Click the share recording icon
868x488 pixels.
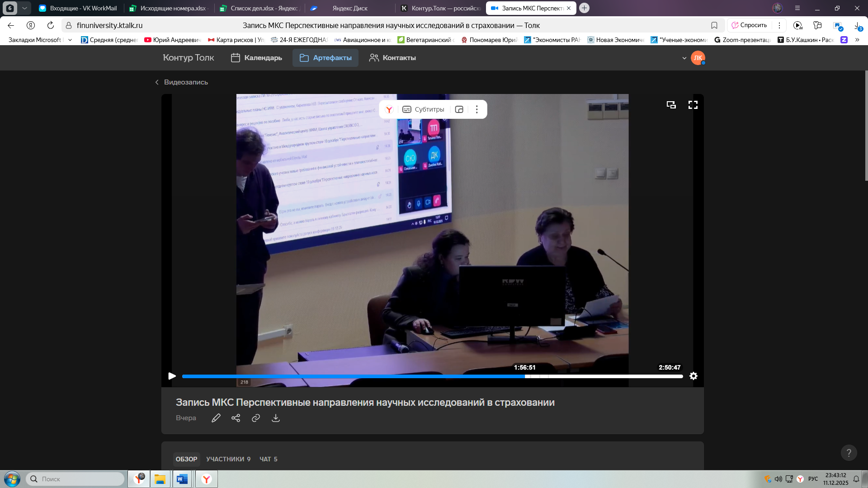point(236,418)
